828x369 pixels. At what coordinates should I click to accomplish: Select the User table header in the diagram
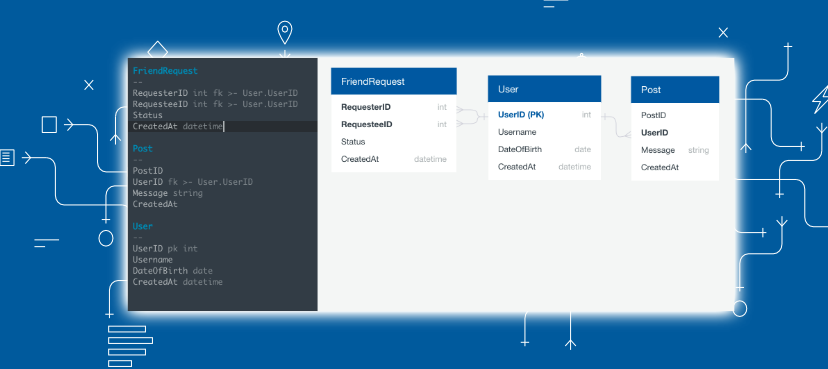[x=544, y=89]
